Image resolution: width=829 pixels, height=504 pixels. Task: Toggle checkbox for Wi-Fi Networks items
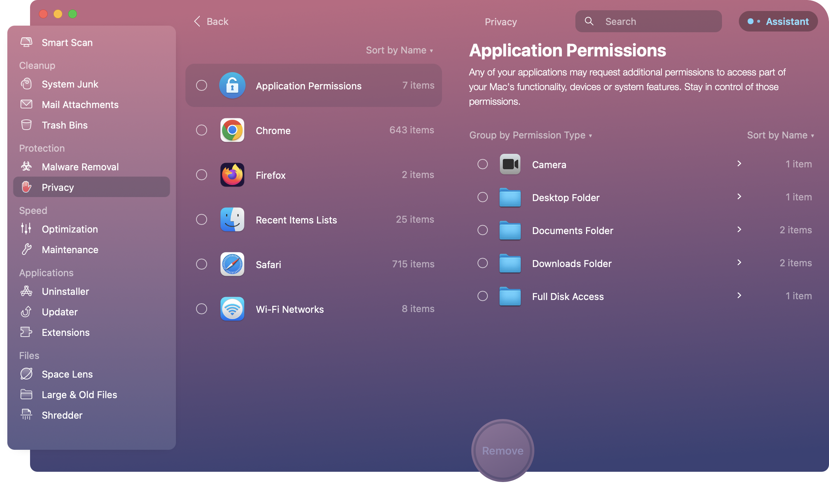coord(202,309)
